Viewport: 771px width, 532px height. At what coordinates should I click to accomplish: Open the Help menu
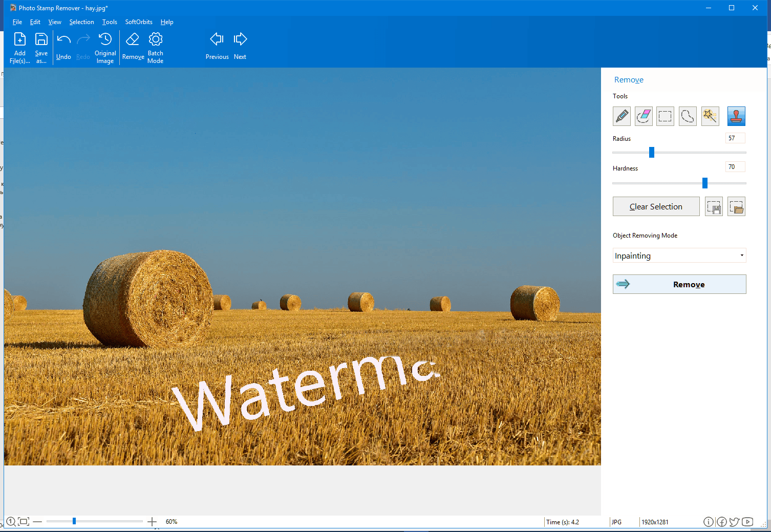[x=167, y=22]
